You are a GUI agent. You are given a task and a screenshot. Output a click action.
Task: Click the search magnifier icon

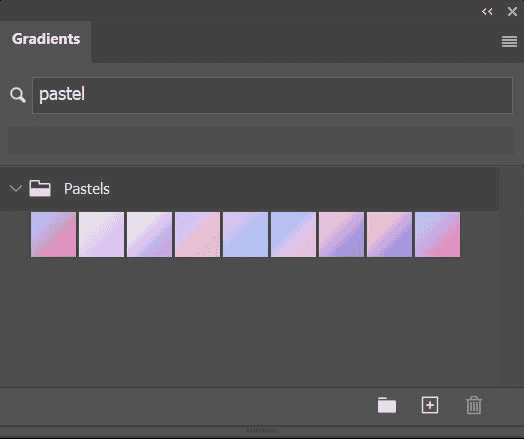[x=17, y=95]
